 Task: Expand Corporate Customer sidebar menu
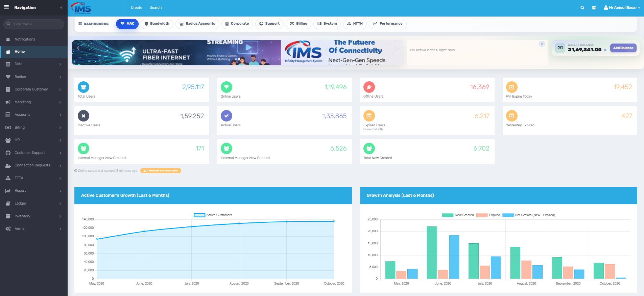pos(34,89)
